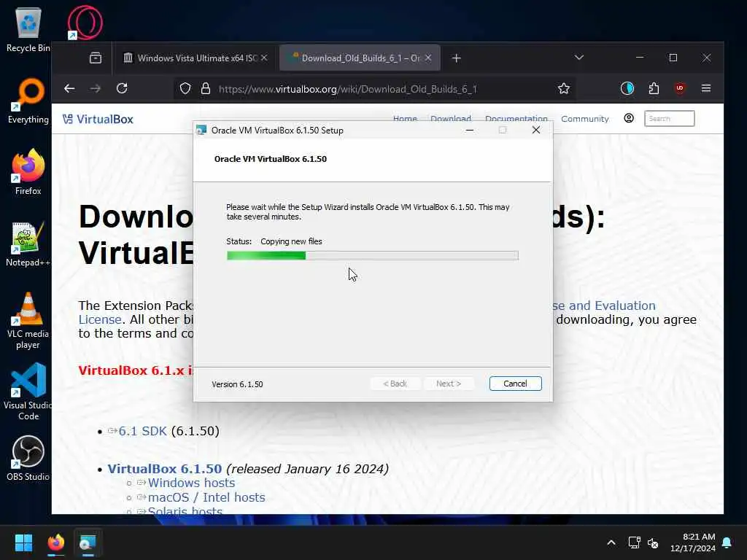Open the Firefox extensions puzzle icon
Viewport: 747px width, 560px height.
pyautogui.click(x=654, y=88)
